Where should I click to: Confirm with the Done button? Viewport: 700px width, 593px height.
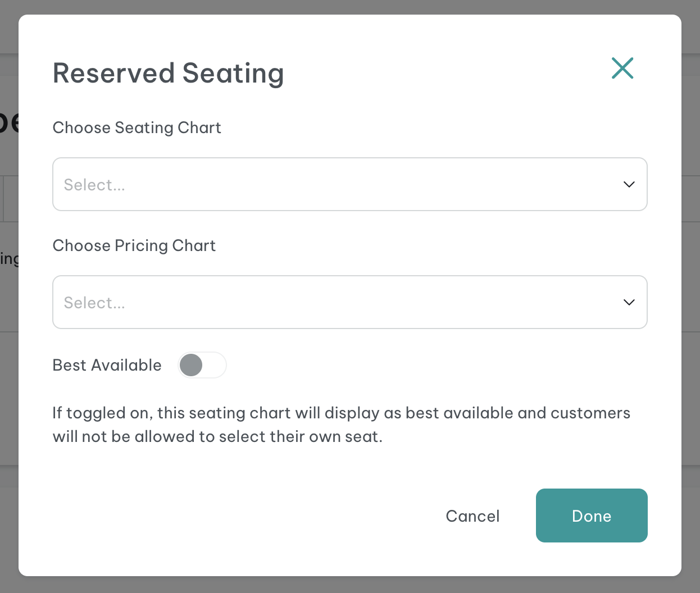(x=592, y=516)
